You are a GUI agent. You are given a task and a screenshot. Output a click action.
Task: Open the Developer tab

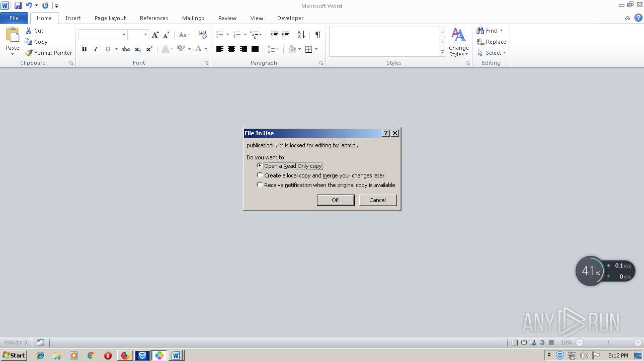pos(290,18)
